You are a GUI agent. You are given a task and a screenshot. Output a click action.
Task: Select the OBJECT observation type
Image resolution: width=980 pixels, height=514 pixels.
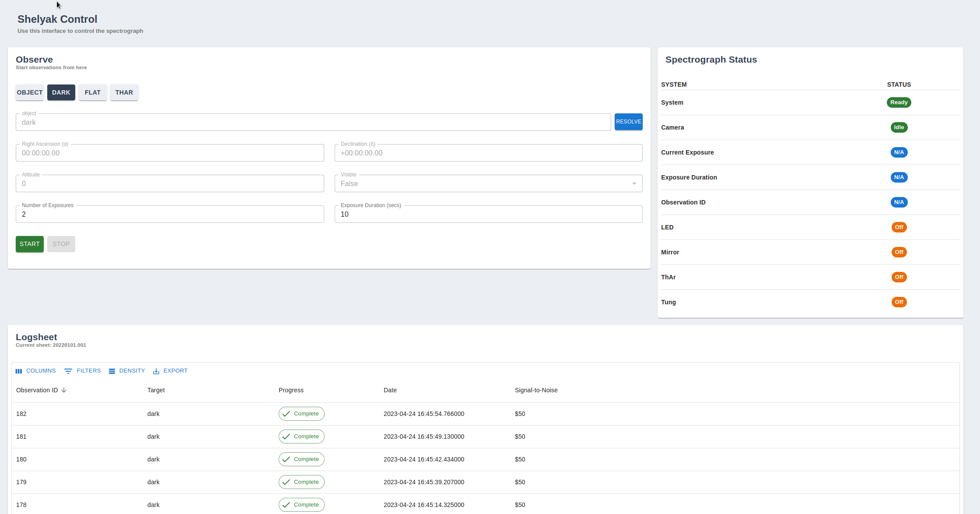click(x=30, y=92)
